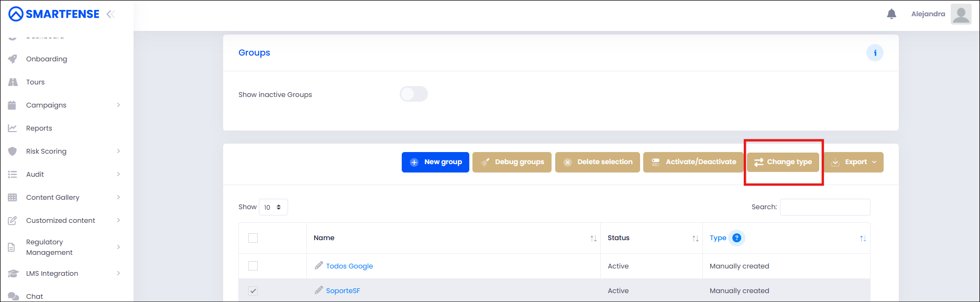This screenshot has width=980, height=302.
Task: Click the Tours road icon
Action: 13,82
